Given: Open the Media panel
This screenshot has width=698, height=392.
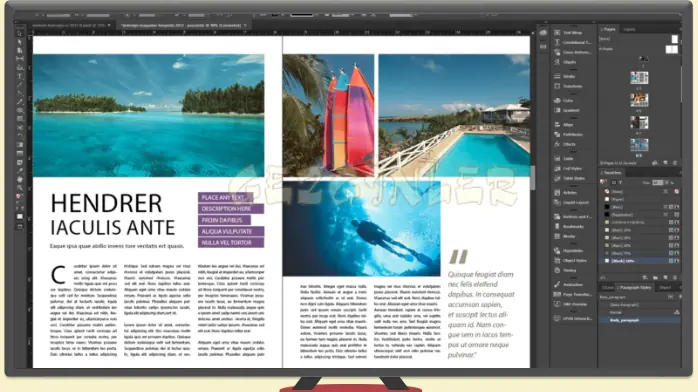Looking at the screenshot, I should (x=565, y=236).
